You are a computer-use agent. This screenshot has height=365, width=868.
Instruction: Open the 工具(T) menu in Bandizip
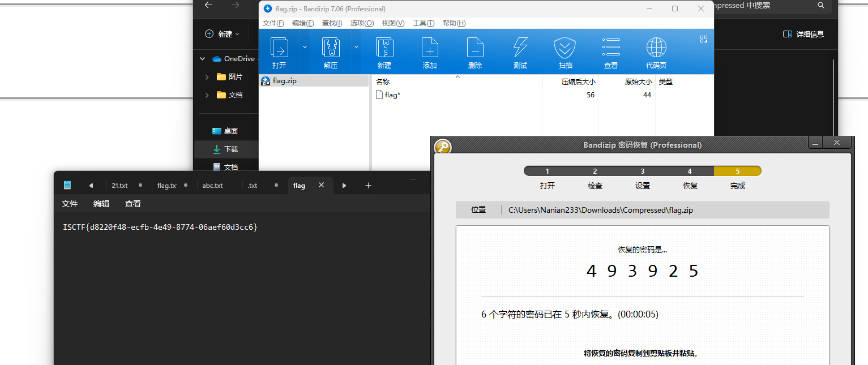[424, 23]
